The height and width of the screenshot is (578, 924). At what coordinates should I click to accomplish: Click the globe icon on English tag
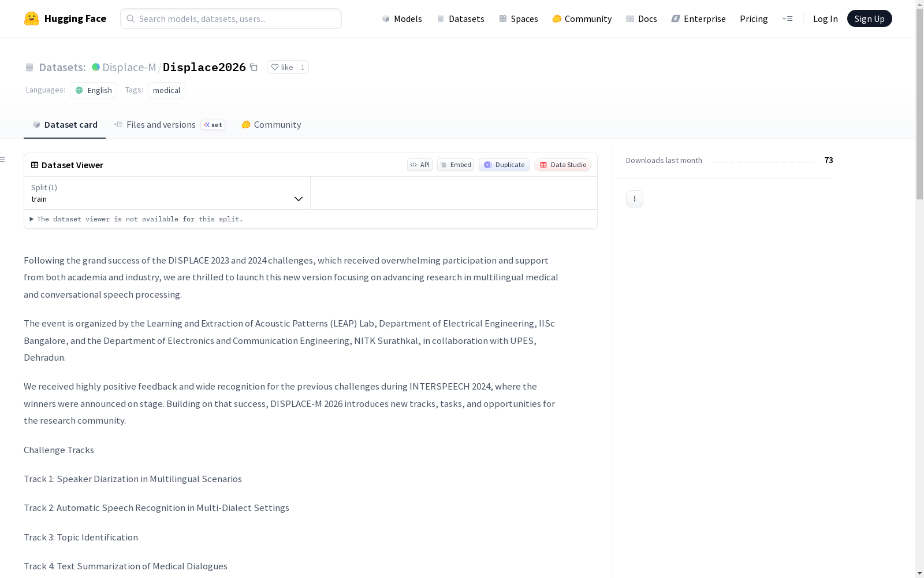tap(80, 90)
